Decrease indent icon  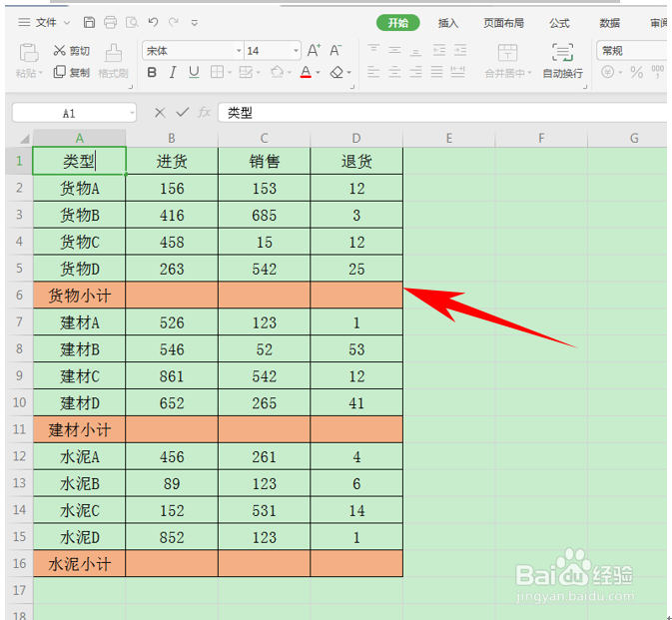pos(439,50)
